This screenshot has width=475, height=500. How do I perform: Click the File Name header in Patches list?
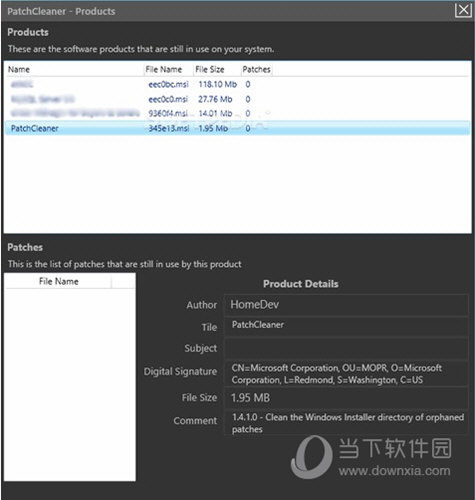(x=59, y=281)
